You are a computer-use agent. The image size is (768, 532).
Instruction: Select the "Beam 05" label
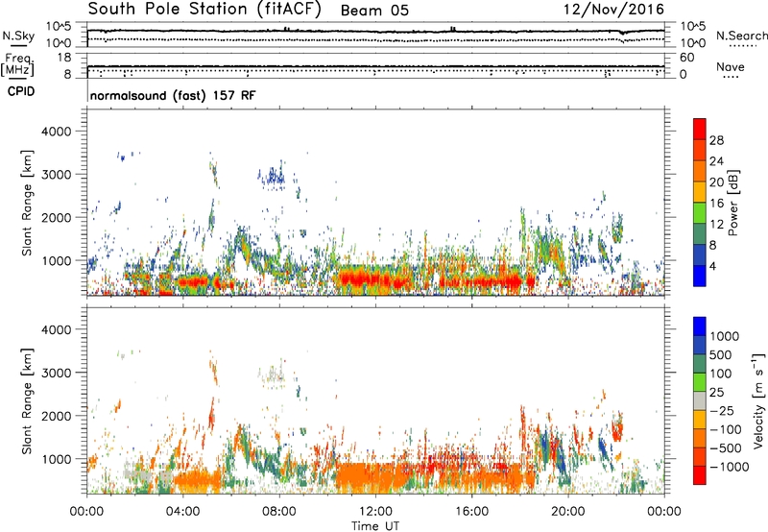[x=374, y=11]
